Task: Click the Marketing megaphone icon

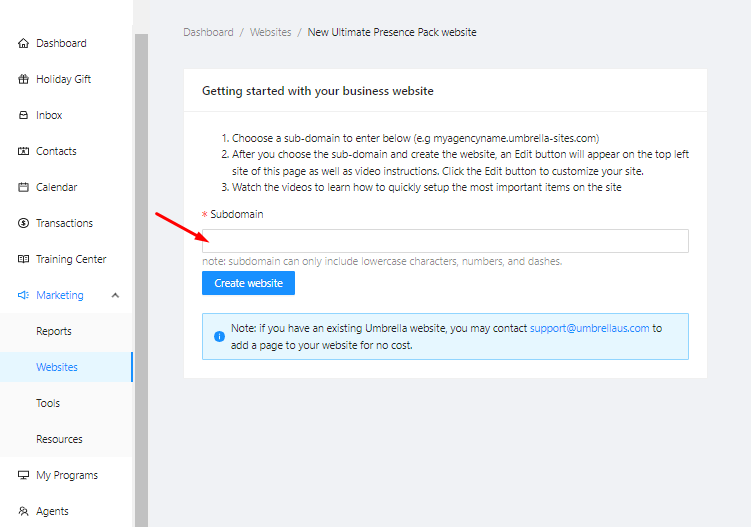Action: click(23, 295)
